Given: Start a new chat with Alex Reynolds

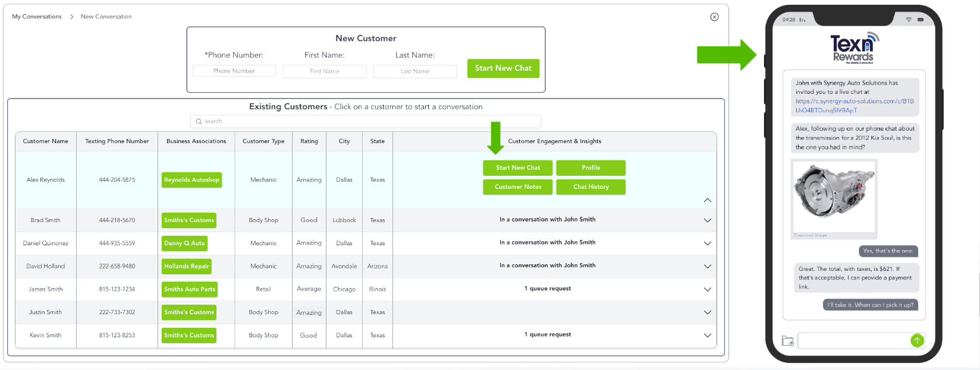Looking at the screenshot, I should click(518, 167).
